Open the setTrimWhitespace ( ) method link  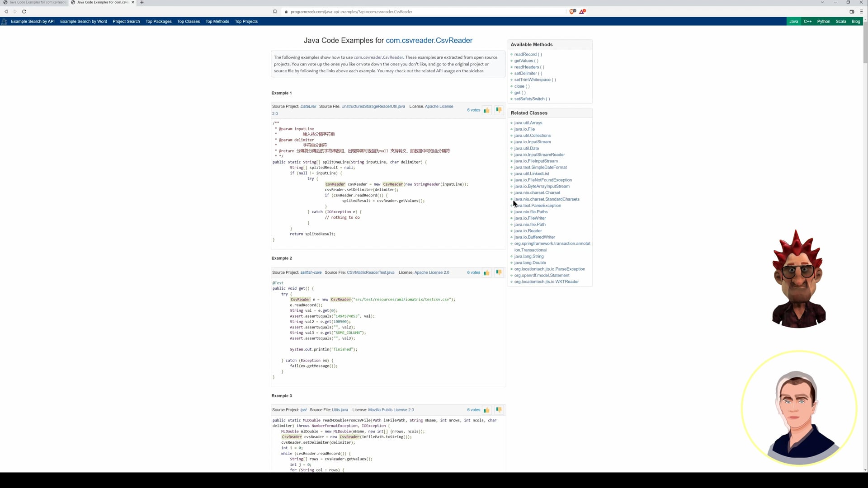click(535, 80)
